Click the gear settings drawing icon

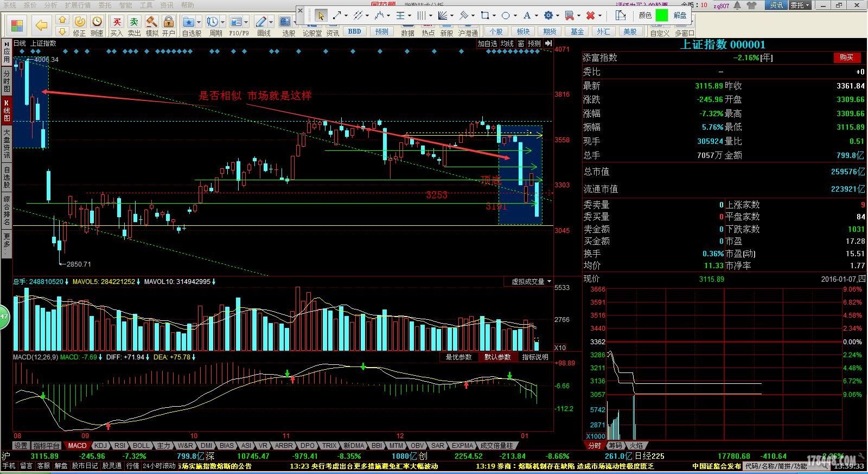548,15
